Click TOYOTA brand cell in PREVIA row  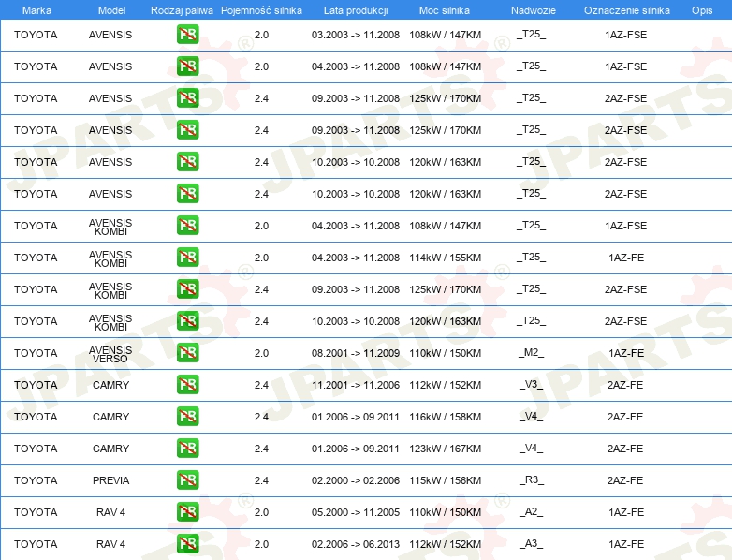(x=36, y=480)
